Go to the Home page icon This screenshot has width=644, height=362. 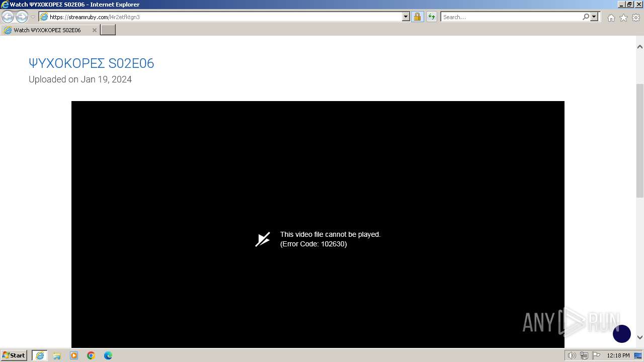point(611,18)
